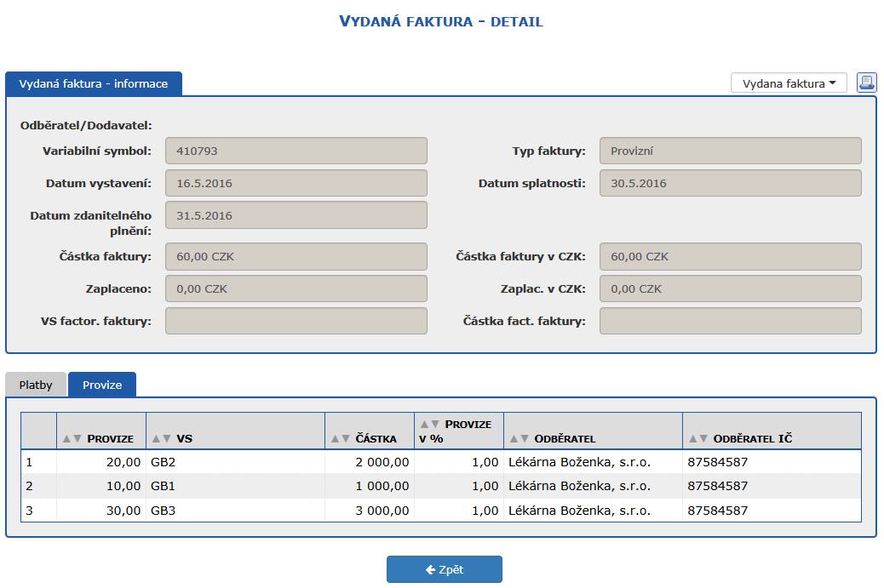Sort table by the VS column arrows
The image size is (884, 588).
coord(161,439)
